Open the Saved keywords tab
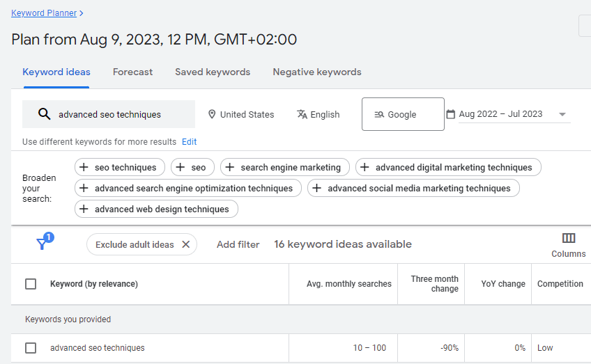This screenshot has width=591, height=364. click(213, 72)
